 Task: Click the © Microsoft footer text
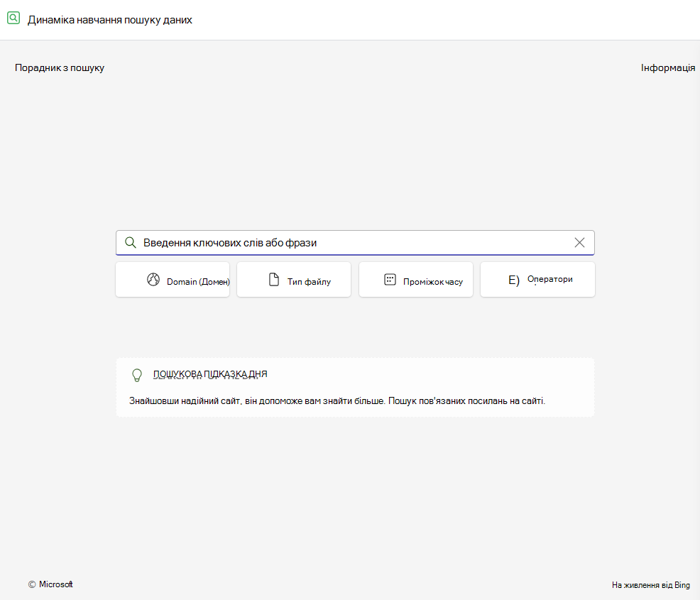tap(50, 584)
